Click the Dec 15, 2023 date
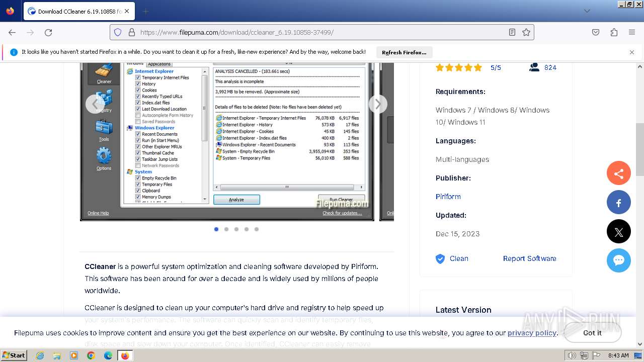Image resolution: width=644 pixels, height=362 pixels. (x=457, y=234)
